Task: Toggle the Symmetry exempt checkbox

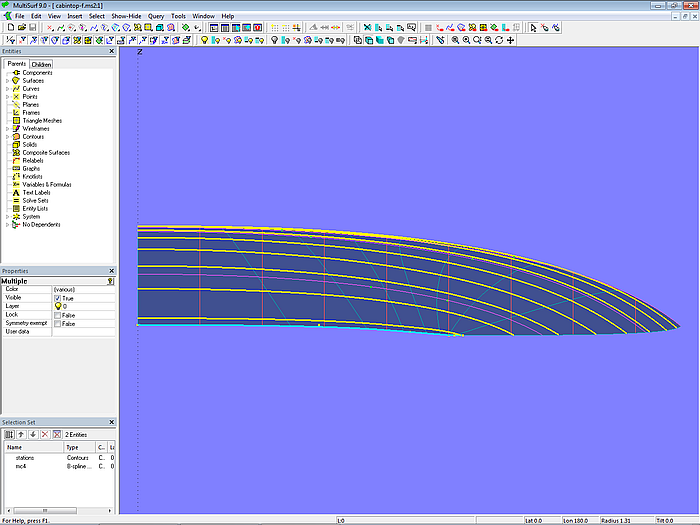Action: [x=57, y=323]
